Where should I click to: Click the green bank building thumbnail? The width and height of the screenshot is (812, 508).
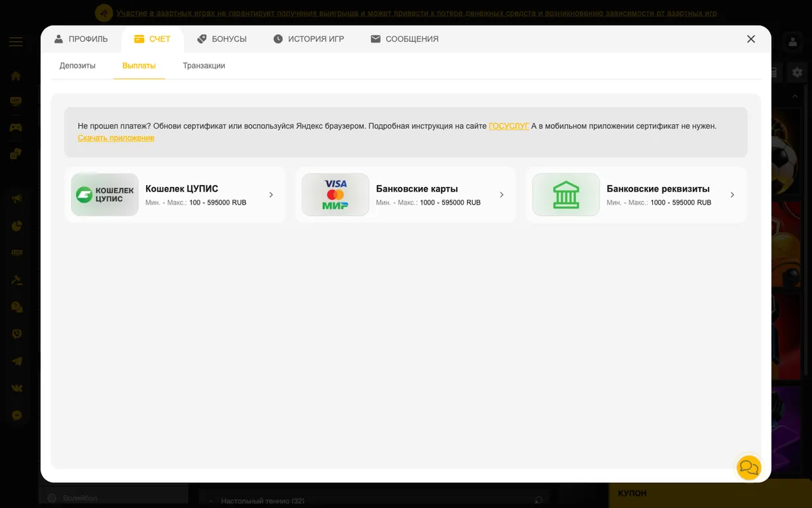click(566, 195)
